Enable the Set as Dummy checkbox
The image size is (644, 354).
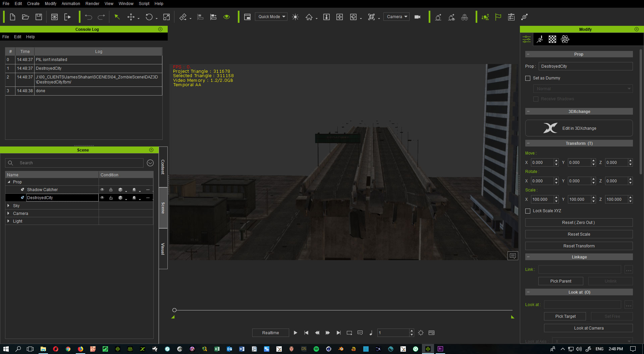pos(528,78)
